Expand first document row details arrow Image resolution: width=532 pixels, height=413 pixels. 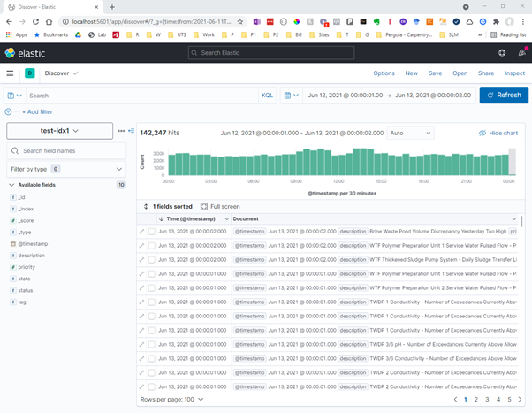(141, 232)
